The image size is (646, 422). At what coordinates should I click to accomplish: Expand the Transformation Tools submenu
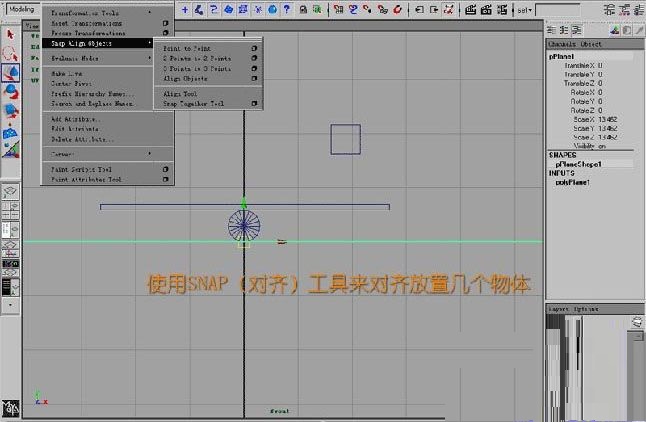pos(108,13)
